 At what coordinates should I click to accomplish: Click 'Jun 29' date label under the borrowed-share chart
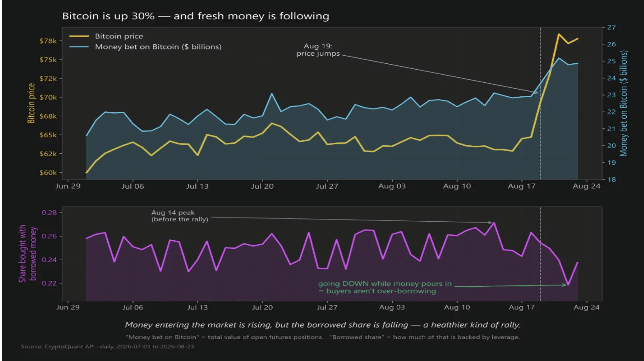tap(68, 308)
